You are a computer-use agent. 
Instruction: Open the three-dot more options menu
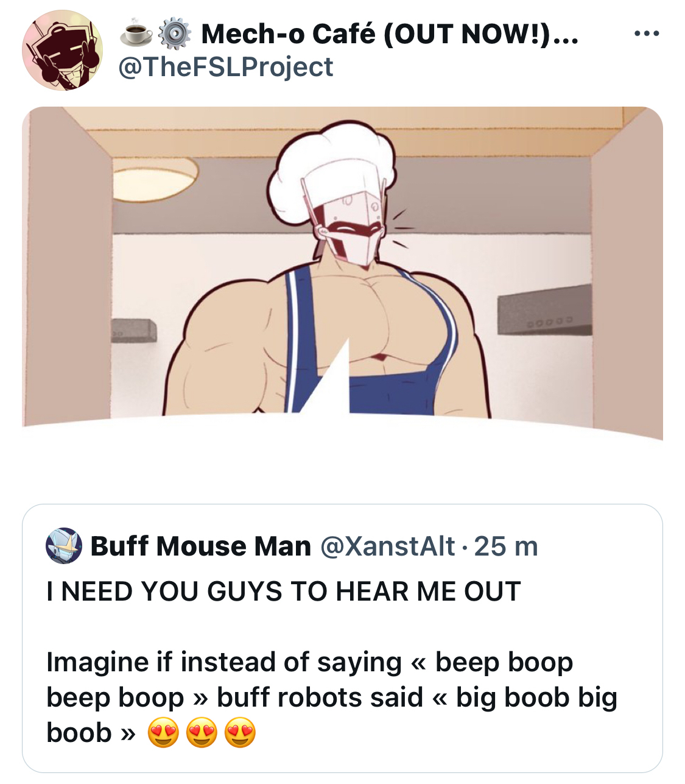646,34
